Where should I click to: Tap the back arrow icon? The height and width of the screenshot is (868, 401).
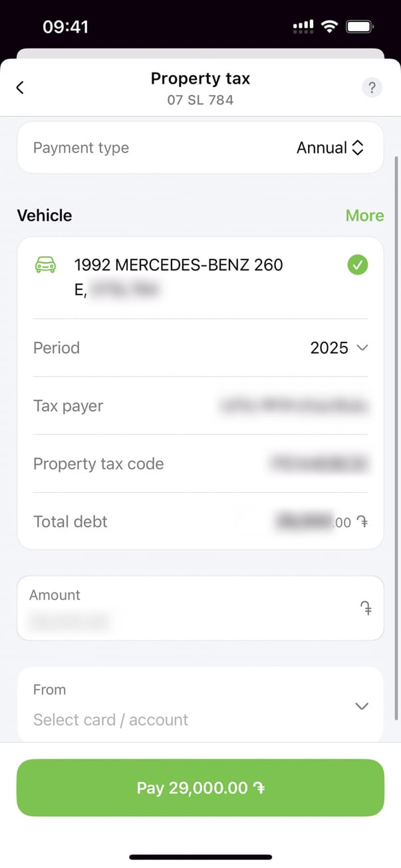[x=20, y=87]
